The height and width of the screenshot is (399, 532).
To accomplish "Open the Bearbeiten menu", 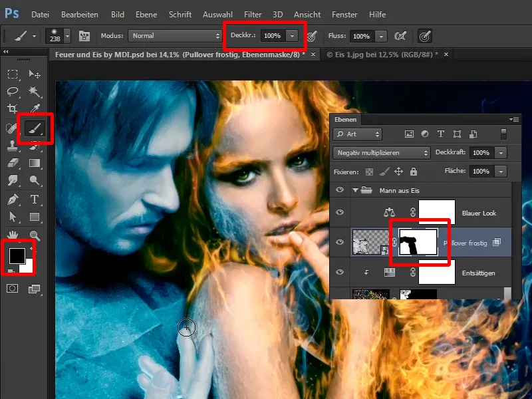I will [80, 15].
